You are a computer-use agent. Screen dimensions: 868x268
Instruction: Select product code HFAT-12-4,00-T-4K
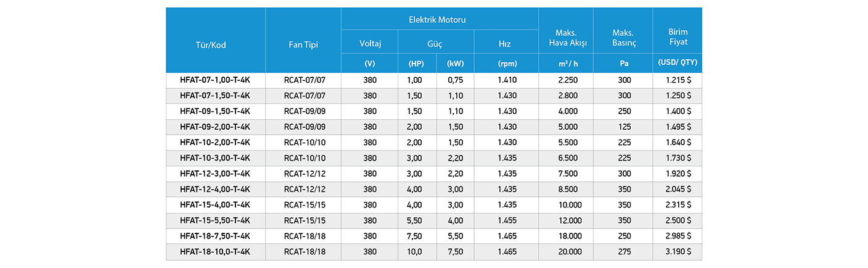click(215, 189)
